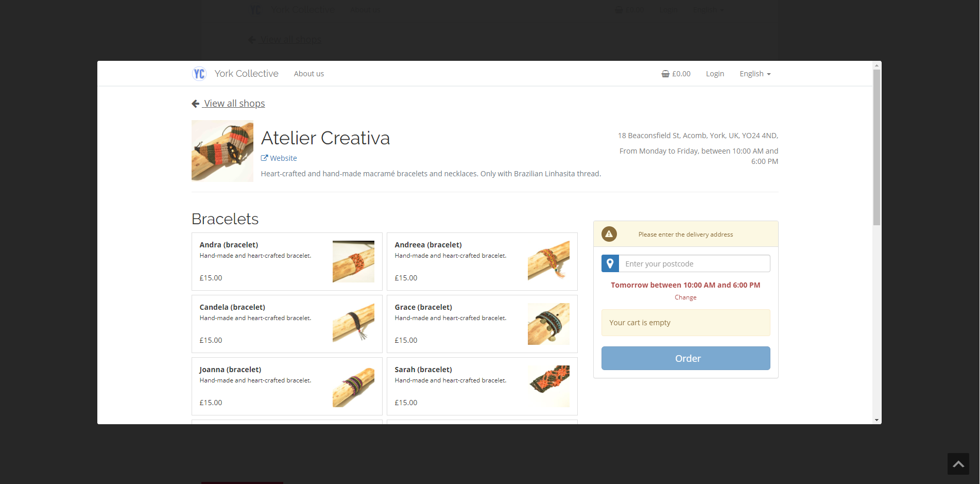
Task: Click the warning triangle icon in delivery alert
Action: tap(609, 234)
